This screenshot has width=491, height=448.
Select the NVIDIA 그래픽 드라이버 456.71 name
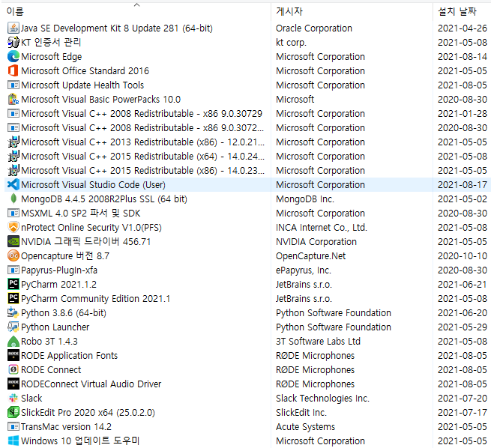tap(85, 241)
